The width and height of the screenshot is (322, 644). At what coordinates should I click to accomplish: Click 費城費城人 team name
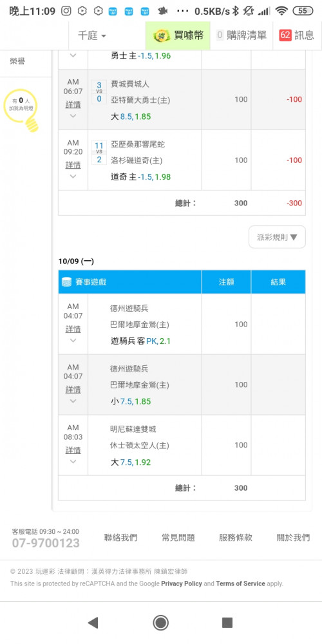(x=130, y=84)
